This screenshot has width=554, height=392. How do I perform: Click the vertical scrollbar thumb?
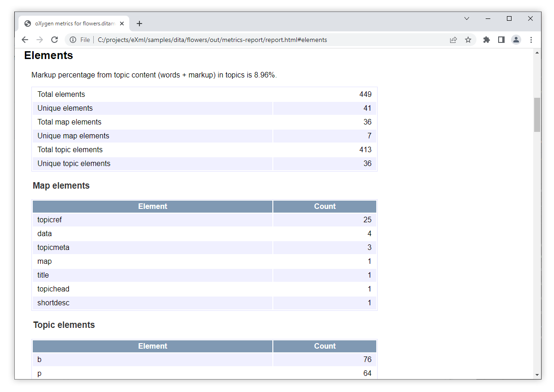click(537, 115)
